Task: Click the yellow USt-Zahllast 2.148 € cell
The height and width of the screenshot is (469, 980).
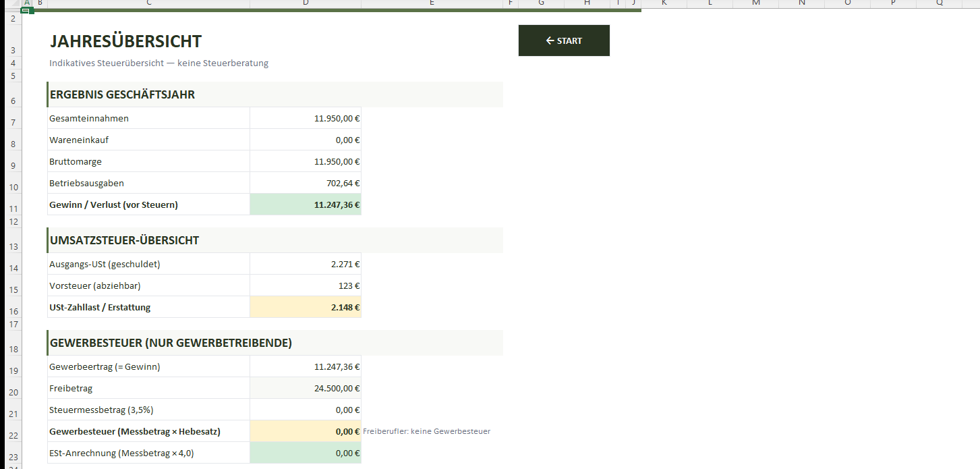Action: coord(306,307)
